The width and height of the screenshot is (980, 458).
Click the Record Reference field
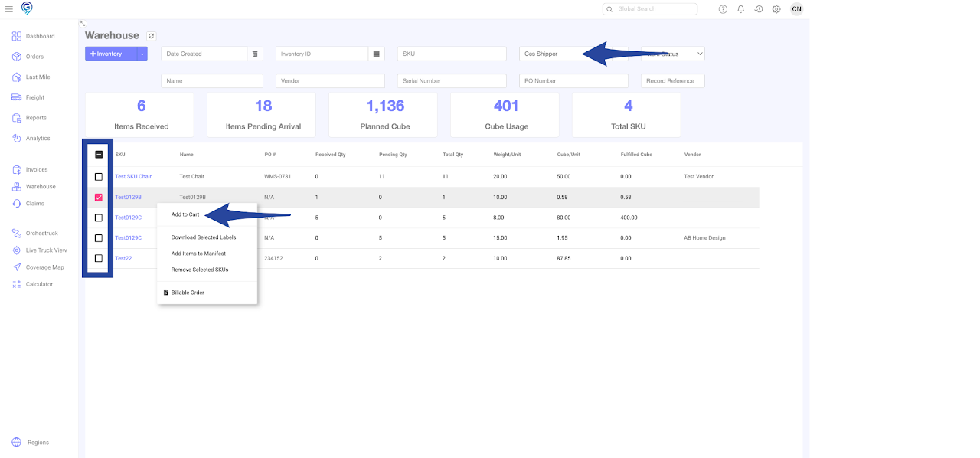pos(673,80)
